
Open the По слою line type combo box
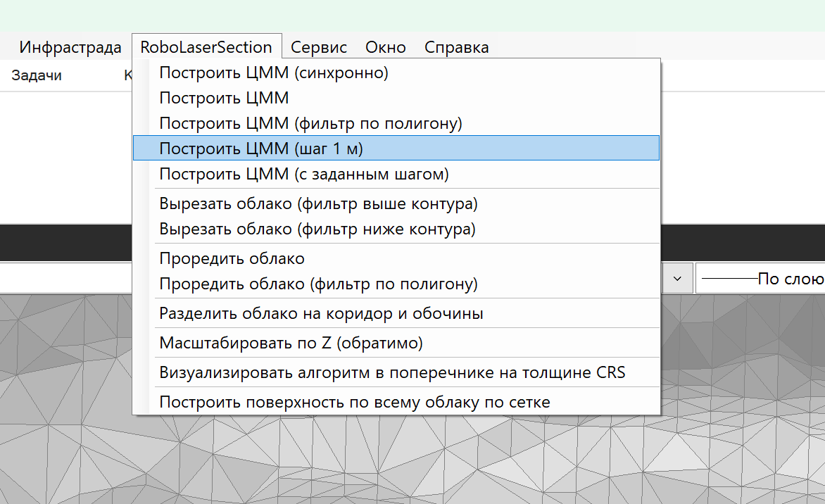click(x=760, y=279)
